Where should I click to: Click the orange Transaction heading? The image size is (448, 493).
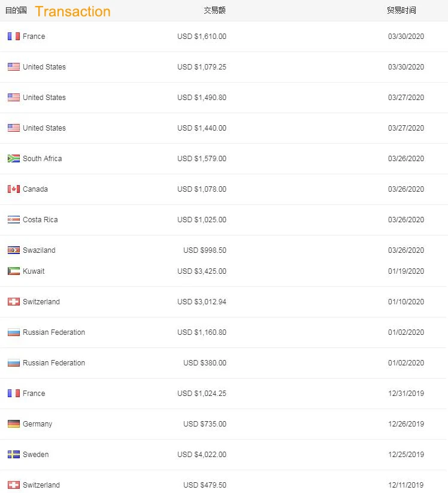tap(72, 11)
